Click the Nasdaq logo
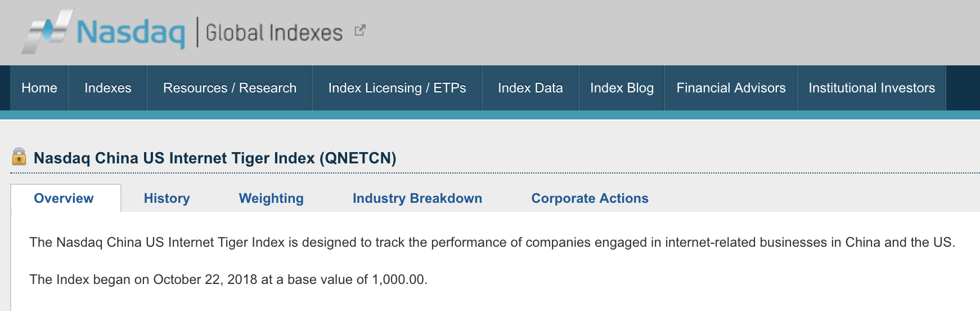The image size is (980, 311). 104,32
